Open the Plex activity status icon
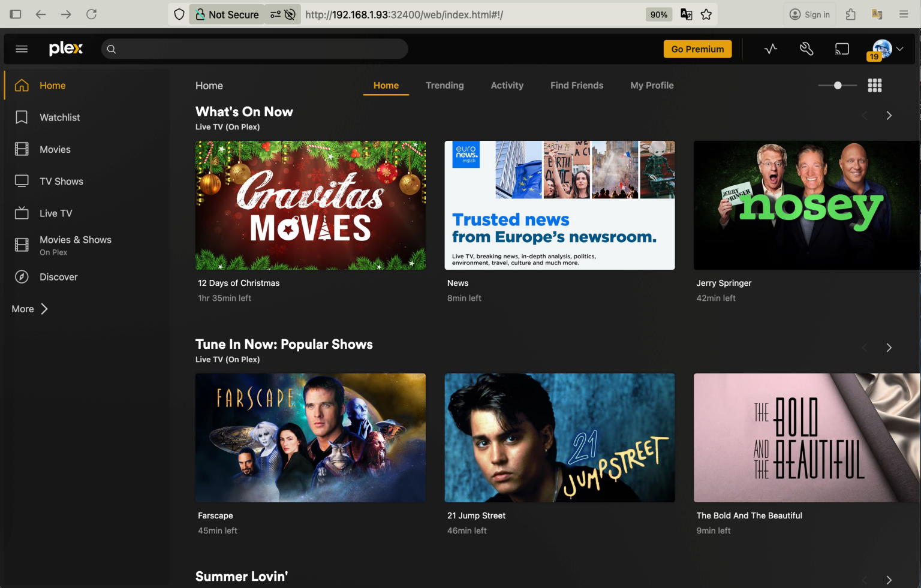This screenshot has height=588, width=921. click(x=770, y=49)
